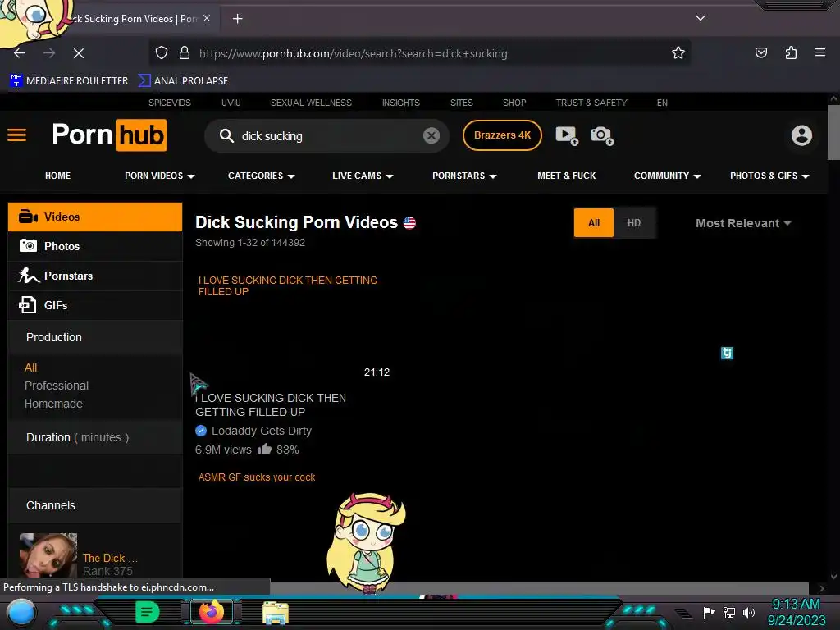This screenshot has width=840, height=630.
Task: Go back with the browser back arrow
Action: [x=20, y=53]
